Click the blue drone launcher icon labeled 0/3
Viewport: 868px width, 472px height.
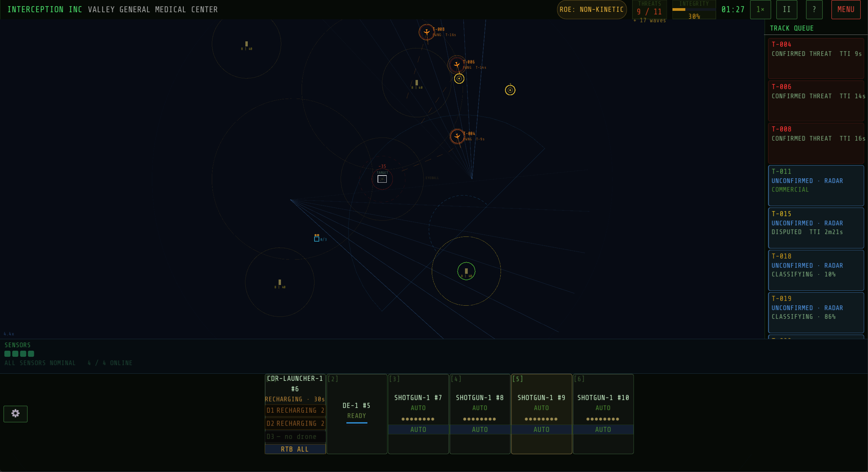[317, 239]
